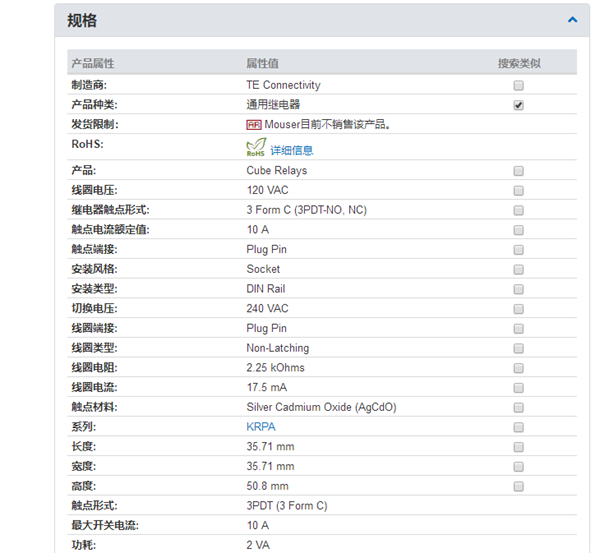The width and height of the screenshot is (600, 553).
Task: Click the 240 VAC switching voltage value
Action: (x=267, y=308)
